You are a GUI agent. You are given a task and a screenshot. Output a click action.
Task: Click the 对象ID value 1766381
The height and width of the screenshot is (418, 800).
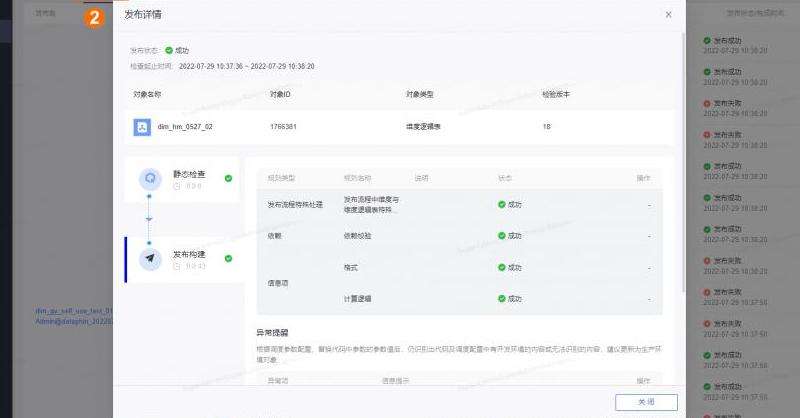tap(283, 127)
